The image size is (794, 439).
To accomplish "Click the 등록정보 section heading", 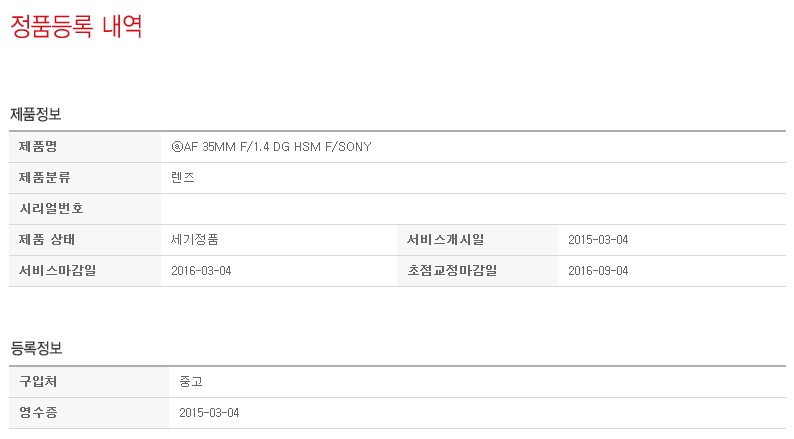I will 36,348.
